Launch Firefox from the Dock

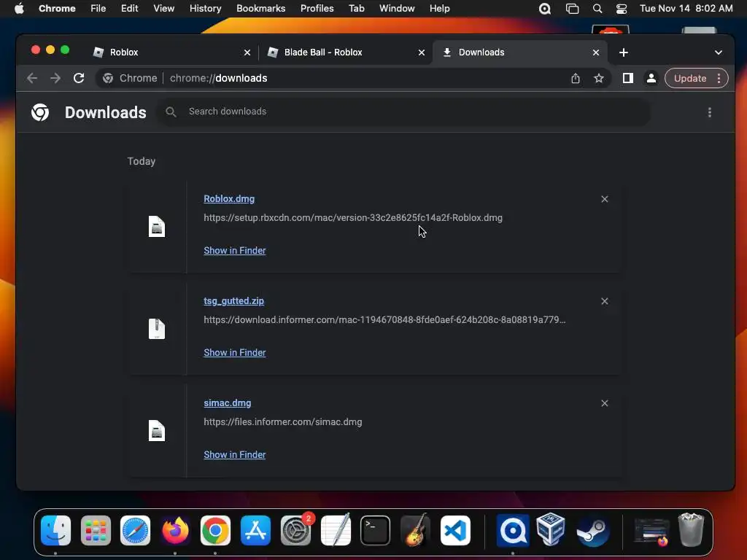pyautogui.click(x=175, y=531)
